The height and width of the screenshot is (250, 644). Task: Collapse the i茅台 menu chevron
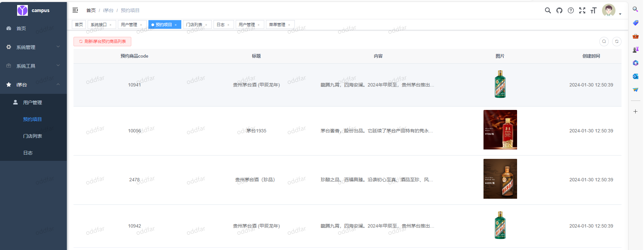click(x=58, y=84)
